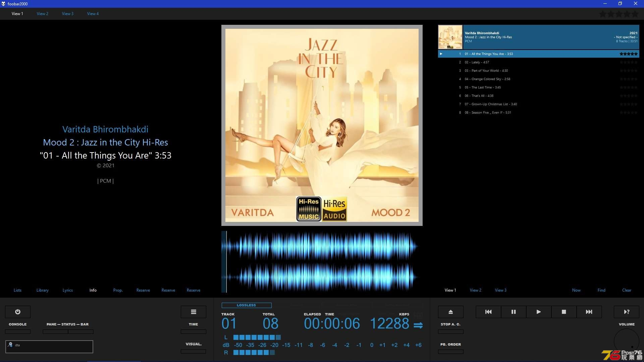Toggle the CONSOLE button
Image resolution: width=644 pixels, height=362 pixels.
(x=18, y=331)
